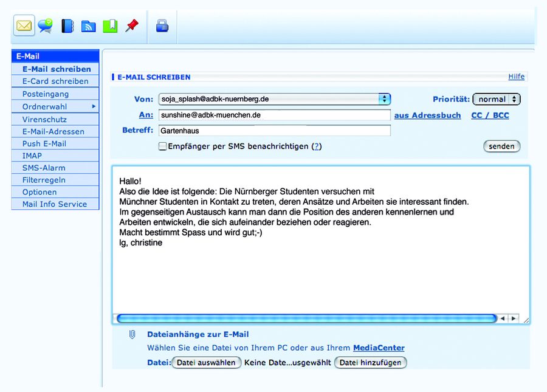Viewport: 547px width, 392px height.
Task: Open the green bookmark icon
Action: click(x=110, y=26)
